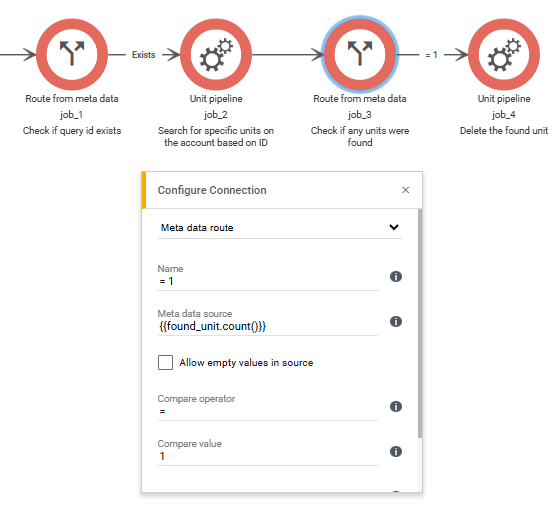Image resolution: width=560 pixels, height=505 pixels.
Task: Enable Allow empty values in source checkbox
Action: tap(165, 362)
